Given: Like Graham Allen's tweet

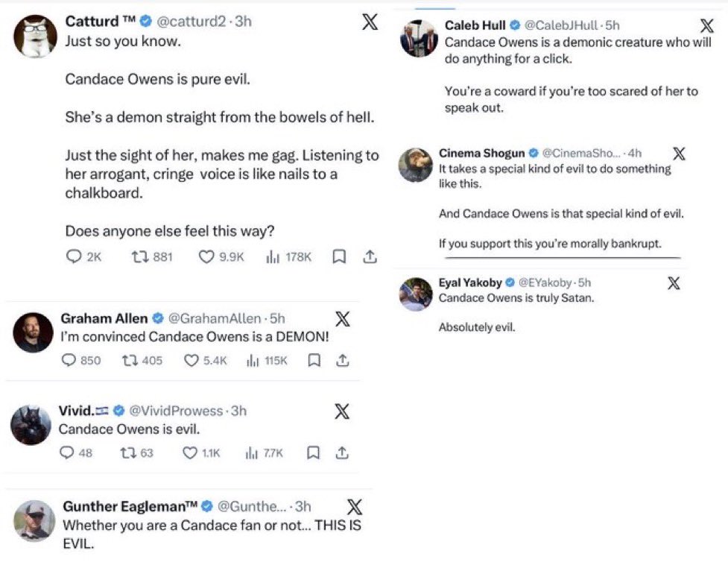Looking at the screenshot, I should tap(191, 360).
